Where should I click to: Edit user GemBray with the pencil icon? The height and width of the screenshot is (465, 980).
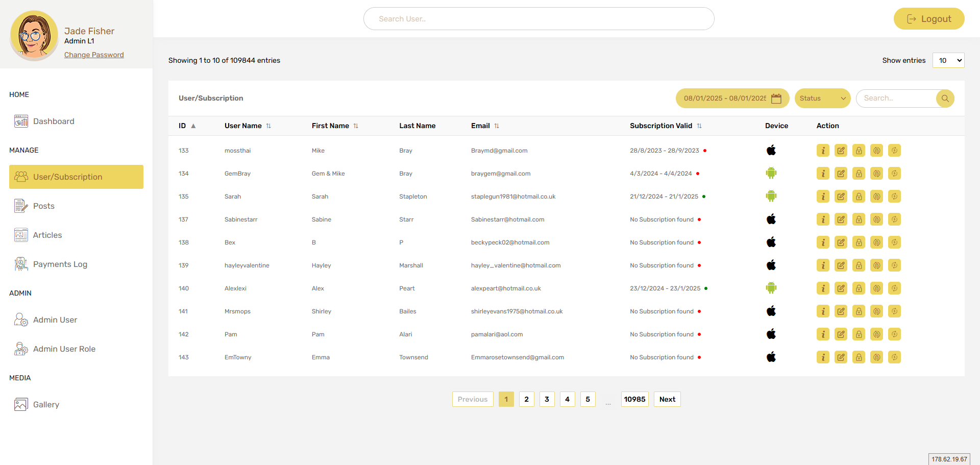coord(841,174)
